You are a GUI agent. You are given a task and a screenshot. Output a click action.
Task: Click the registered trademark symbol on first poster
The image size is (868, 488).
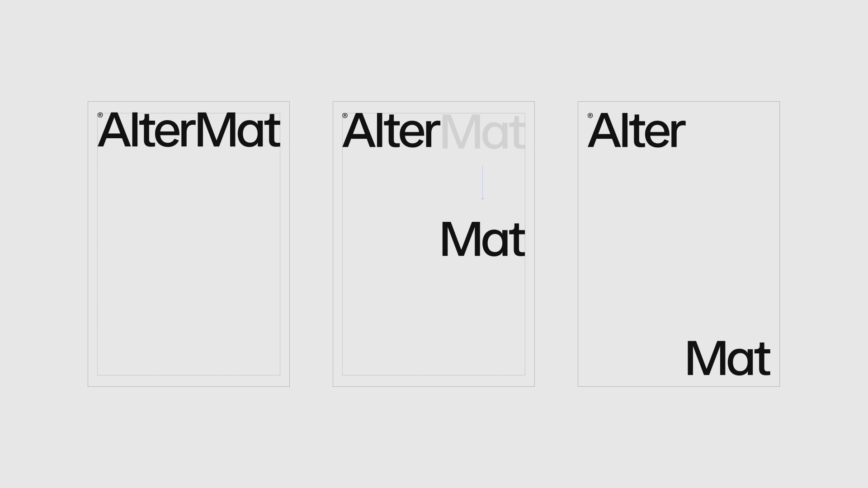(100, 115)
